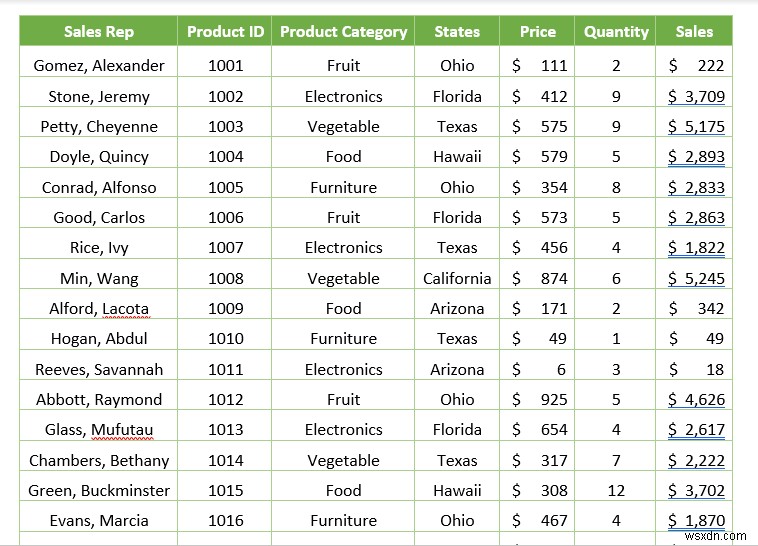Image resolution: width=758 pixels, height=546 pixels.
Task: Click the "Quantity" column header
Action: click(616, 31)
